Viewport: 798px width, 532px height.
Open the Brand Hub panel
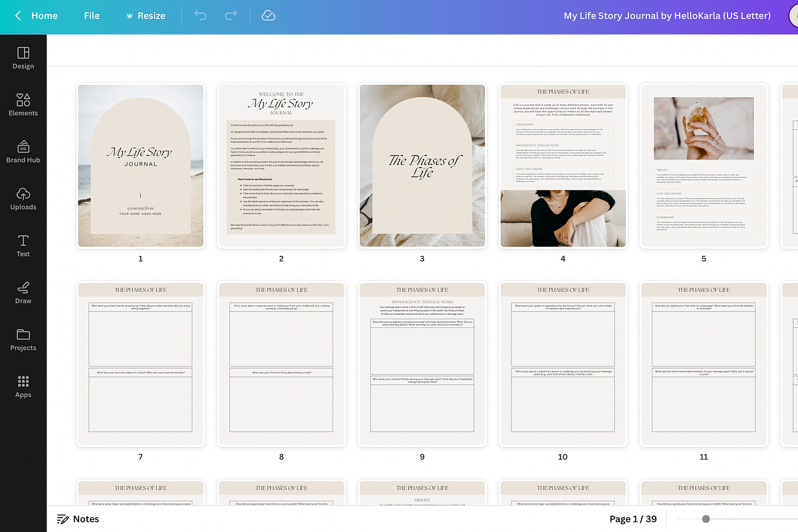23,152
